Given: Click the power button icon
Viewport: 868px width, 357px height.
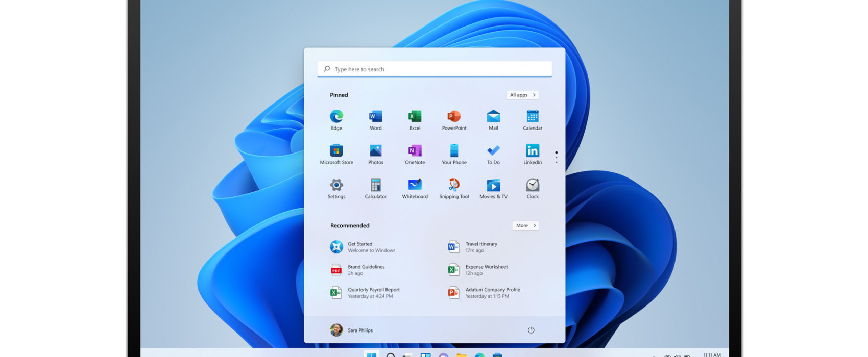Looking at the screenshot, I should 531,330.
